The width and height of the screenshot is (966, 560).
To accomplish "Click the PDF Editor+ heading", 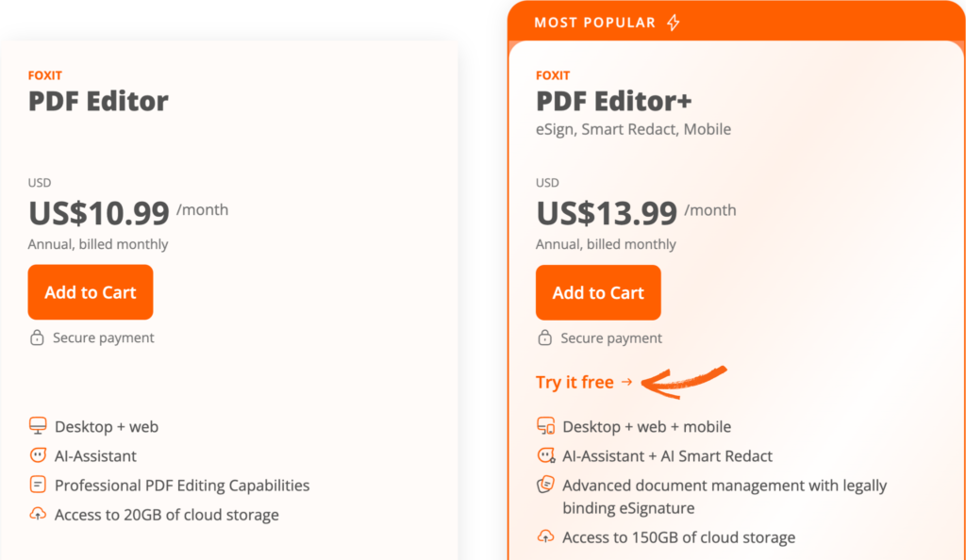I will 613,102.
